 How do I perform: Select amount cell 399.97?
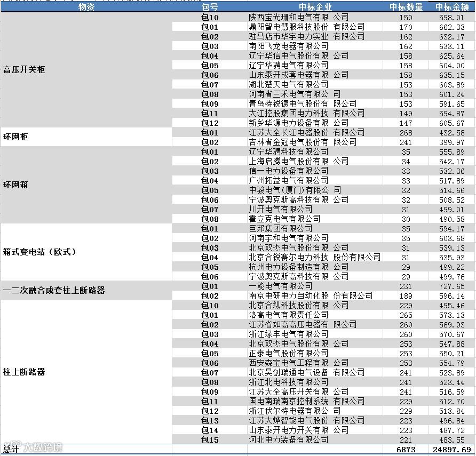tap(451, 142)
